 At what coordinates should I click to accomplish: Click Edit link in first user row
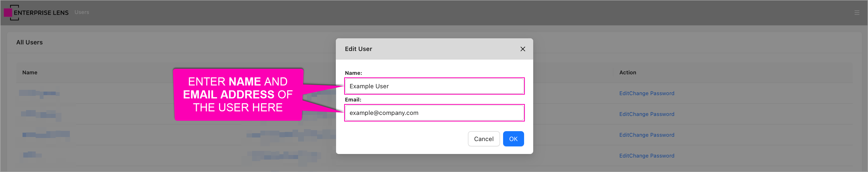click(624, 93)
